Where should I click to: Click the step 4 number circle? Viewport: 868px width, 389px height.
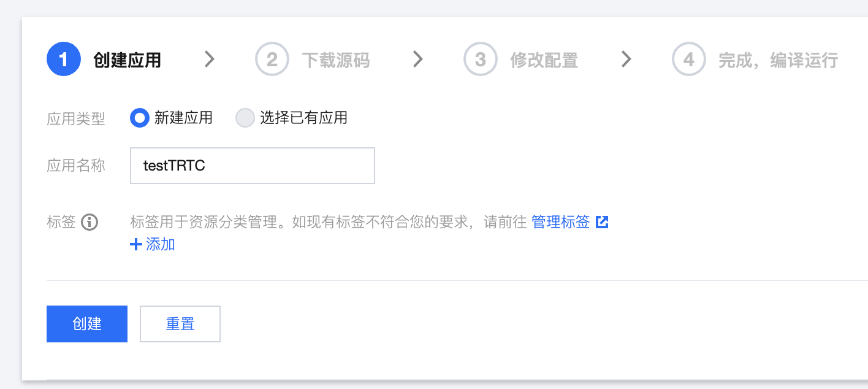[688, 60]
